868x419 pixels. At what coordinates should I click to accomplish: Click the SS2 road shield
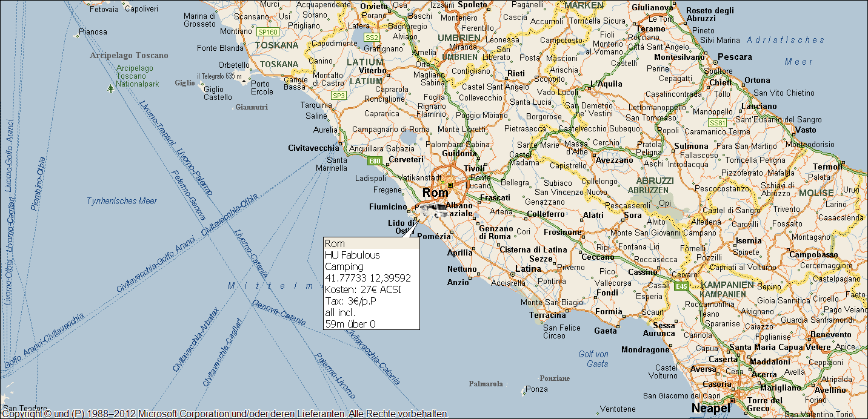372,37
